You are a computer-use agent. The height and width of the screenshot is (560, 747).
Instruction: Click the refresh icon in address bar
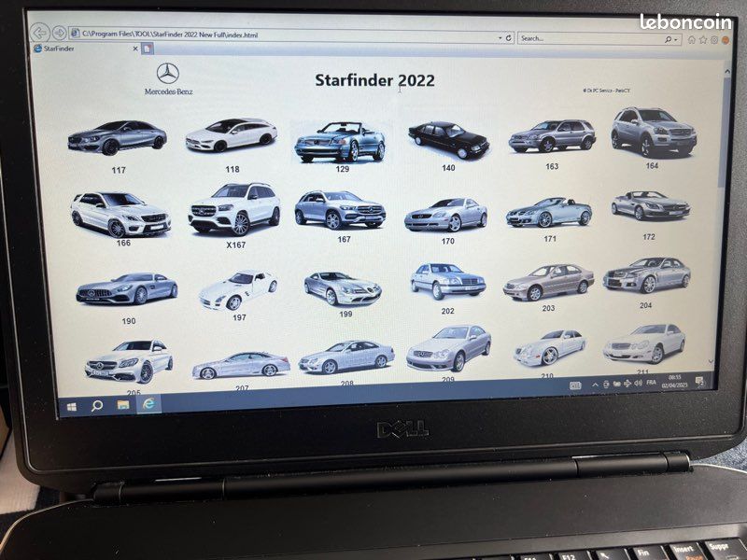coord(508,38)
